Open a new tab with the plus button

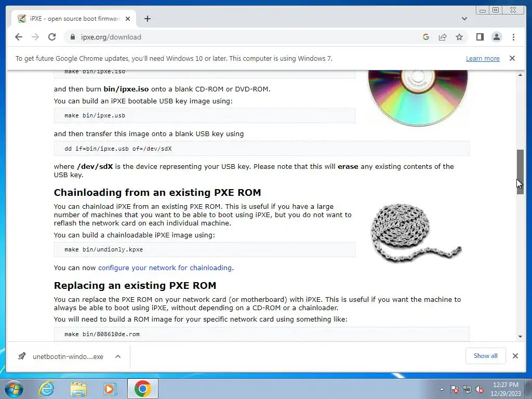pos(147,19)
